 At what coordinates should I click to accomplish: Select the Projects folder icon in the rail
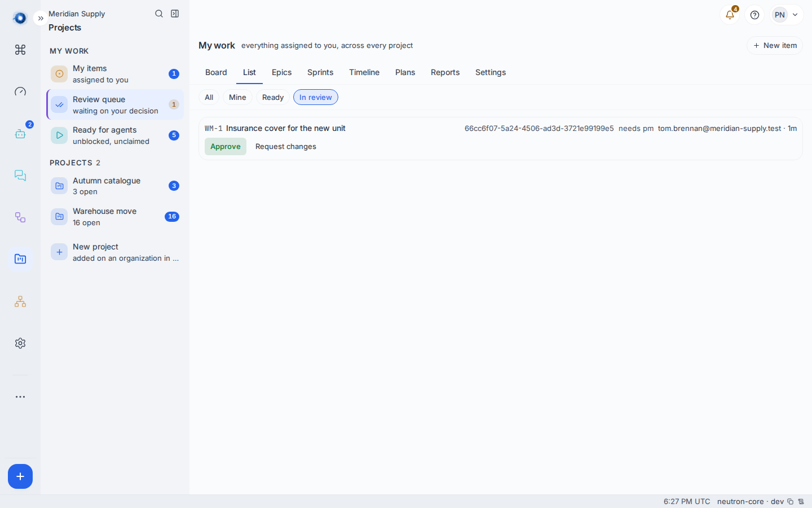pyautogui.click(x=20, y=259)
